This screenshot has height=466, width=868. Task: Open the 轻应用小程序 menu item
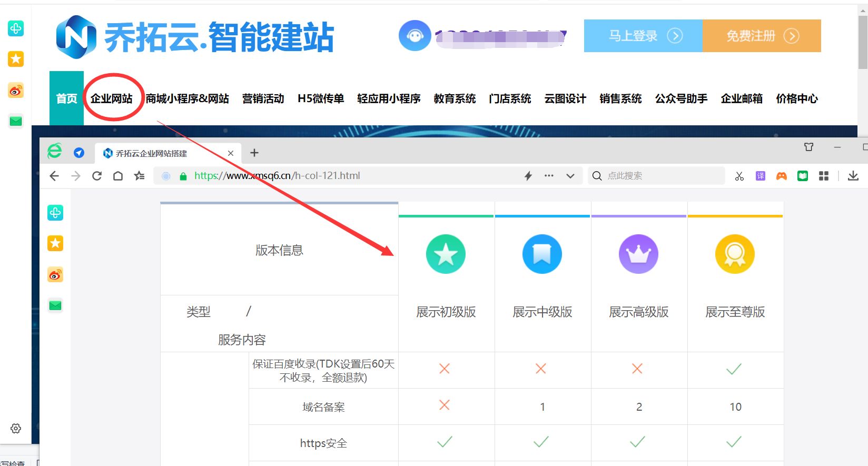[x=389, y=98]
